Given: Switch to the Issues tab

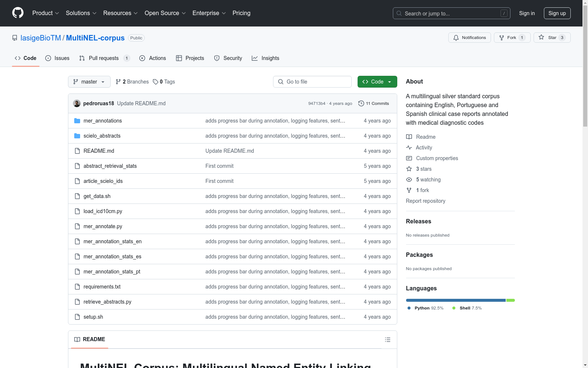Looking at the screenshot, I should tap(57, 58).
